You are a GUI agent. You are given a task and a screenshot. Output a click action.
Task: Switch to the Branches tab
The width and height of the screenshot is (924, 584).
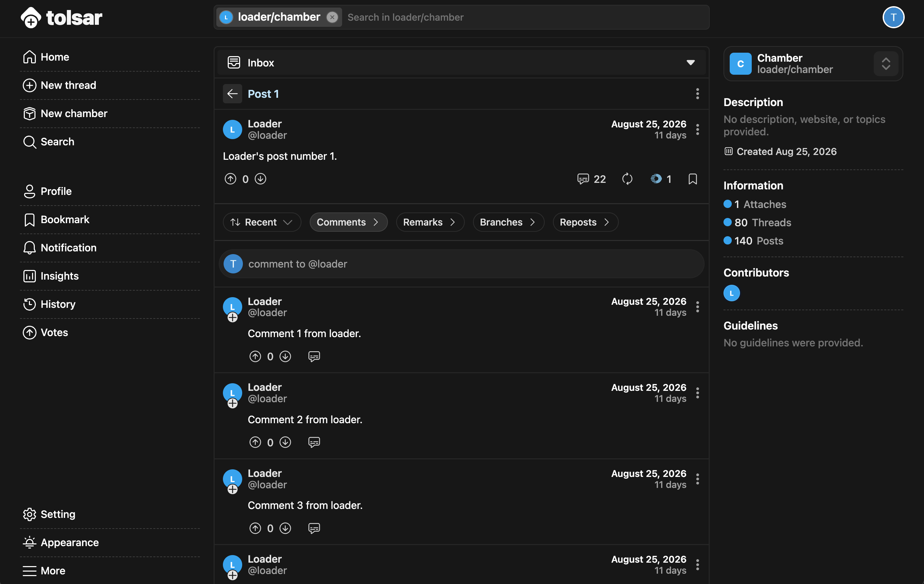[509, 222]
